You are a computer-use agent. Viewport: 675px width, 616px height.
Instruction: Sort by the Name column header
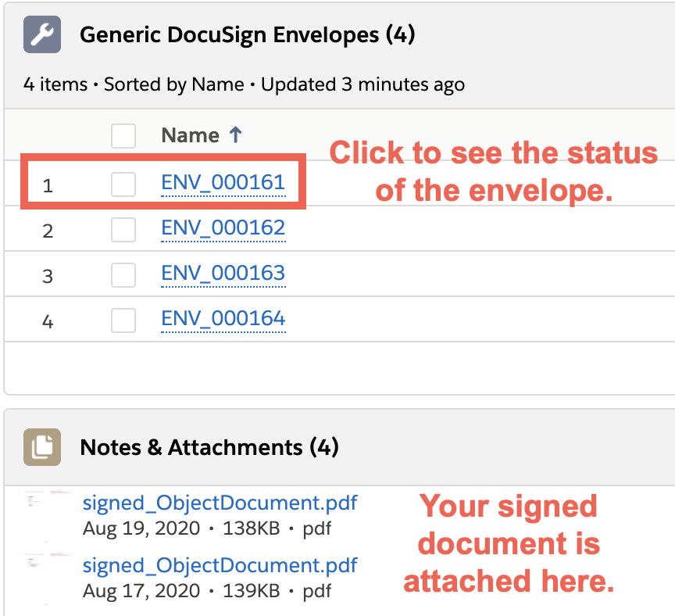click(x=191, y=135)
